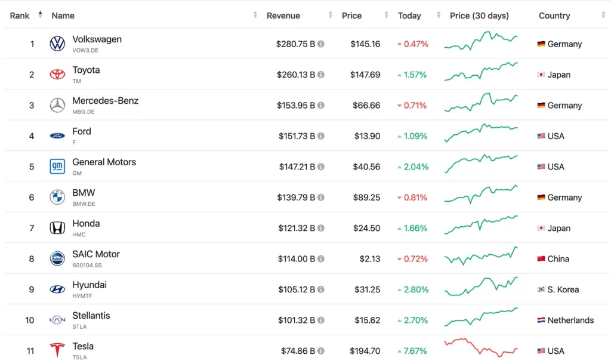The image size is (611, 364).
Task: Click the Tesla logo icon
Action: 57,351
